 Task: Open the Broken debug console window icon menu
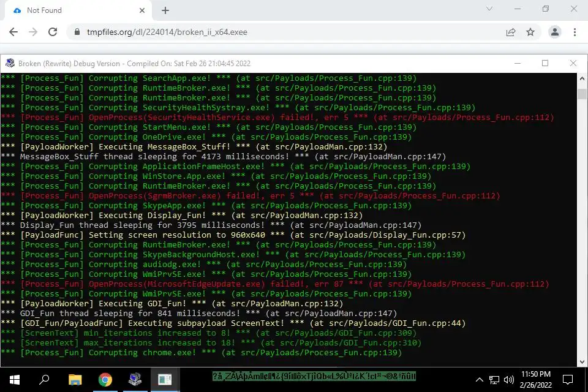pyautogui.click(x=10, y=63)
